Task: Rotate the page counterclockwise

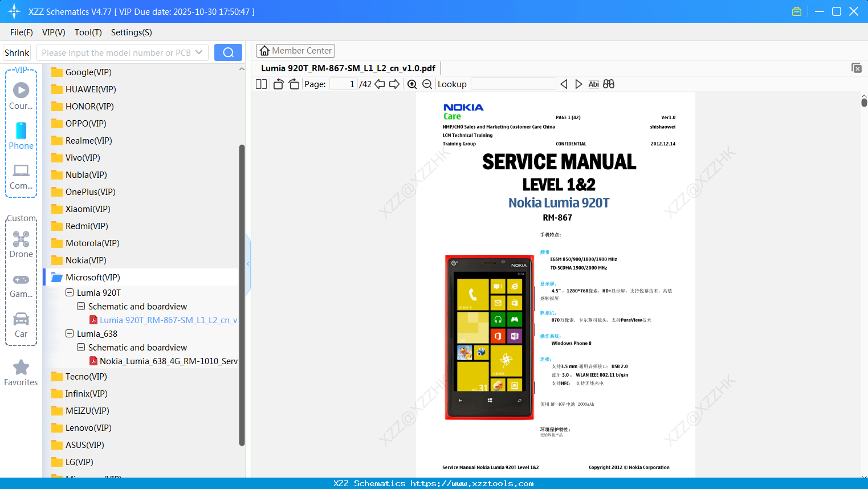Action: [278, 84]
